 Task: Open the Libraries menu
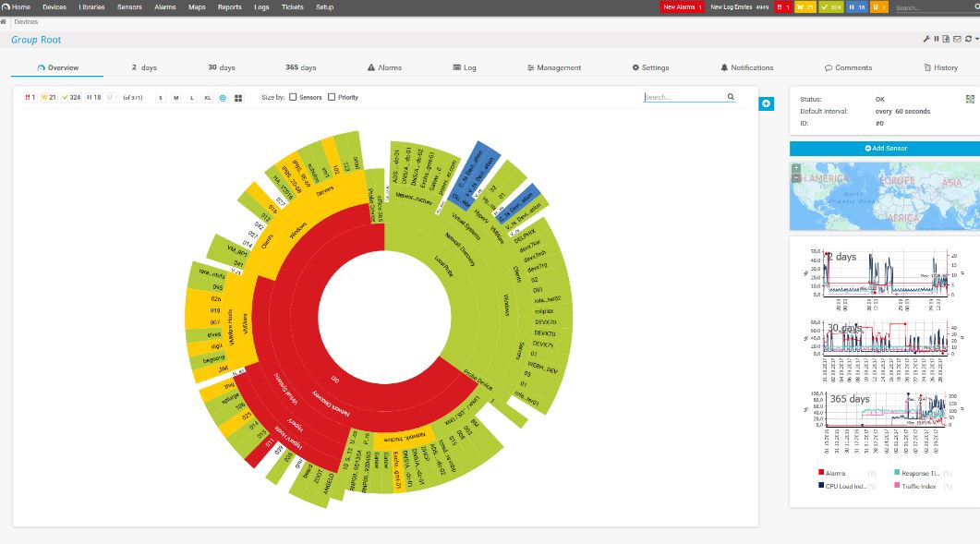[x=91, y=6]
